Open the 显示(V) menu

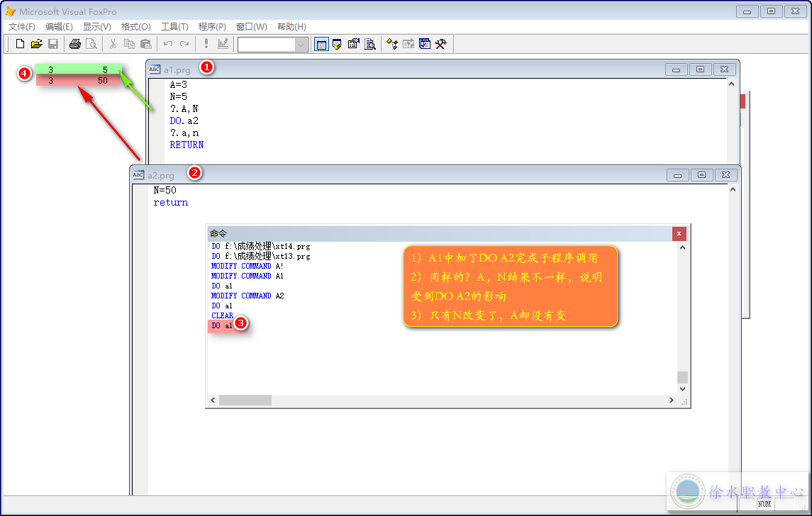tap(97, 26)
